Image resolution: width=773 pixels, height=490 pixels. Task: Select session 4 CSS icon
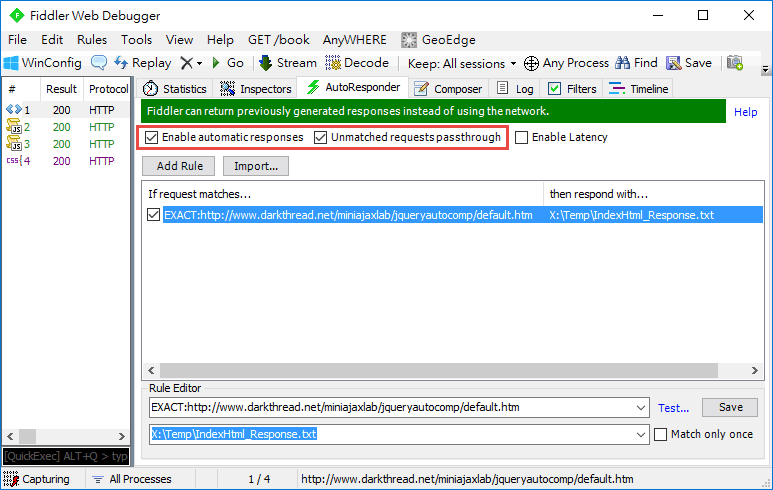(x=14, y=161)
